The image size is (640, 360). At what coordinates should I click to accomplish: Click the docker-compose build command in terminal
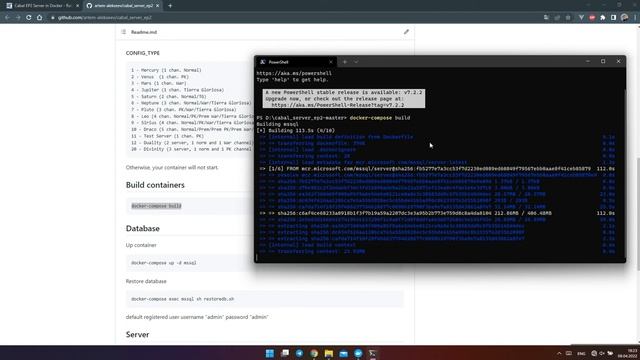[380, 118]
